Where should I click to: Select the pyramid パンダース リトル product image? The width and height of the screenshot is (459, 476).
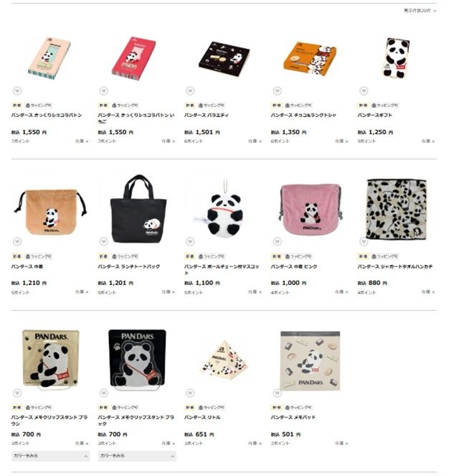tap(224, 360)
